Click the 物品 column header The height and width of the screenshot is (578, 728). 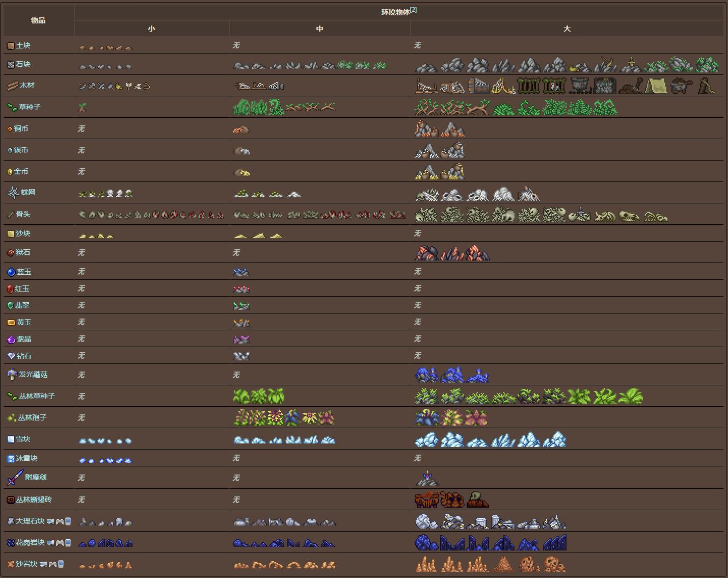pyautogui.click(x=38, y=20)
